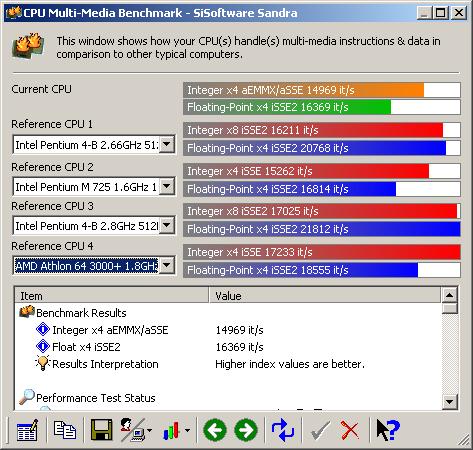Click the Integer x4 aEMMX/aSSE info icon
Viewport: 473px width, 450px height.
pyautogui.click(x=43, y=329)
